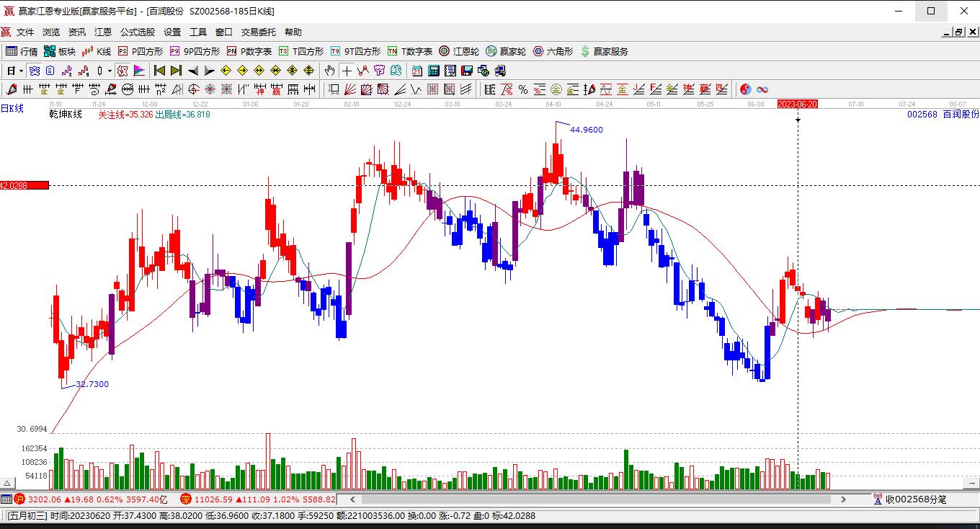This screenshot has height=529, width=980.
Task: Click the pink flag chart icon
Action: click(139, 71)
